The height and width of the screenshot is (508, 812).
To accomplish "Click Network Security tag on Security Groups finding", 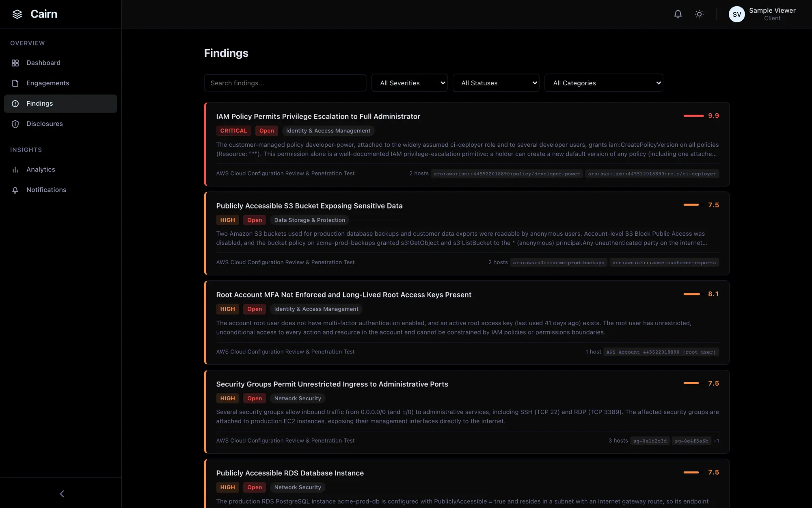I will click(x=298, y=399).
